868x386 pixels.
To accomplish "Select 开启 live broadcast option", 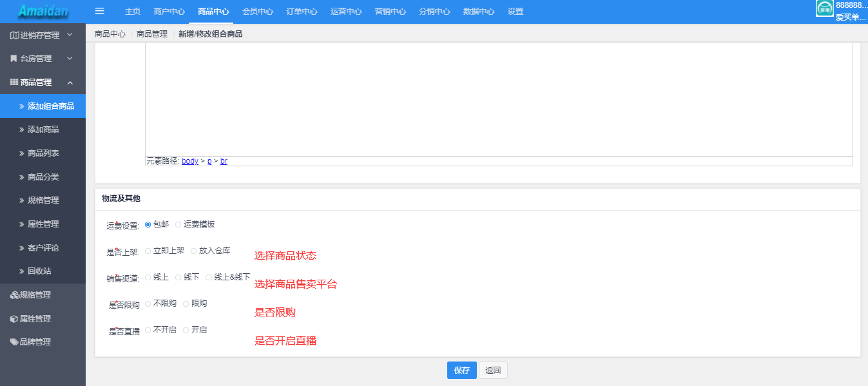I will pos(186,330).
